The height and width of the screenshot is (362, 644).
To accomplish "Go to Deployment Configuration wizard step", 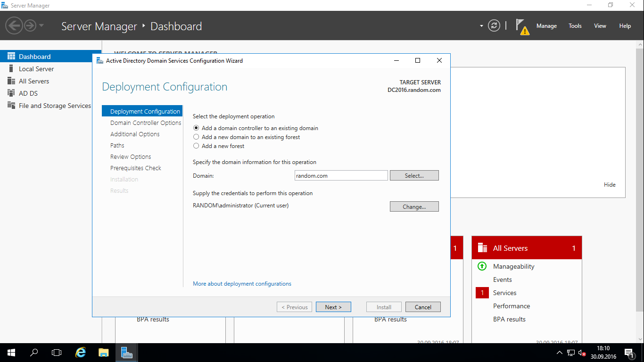I will pyautogui.click(x=142, y=112).
